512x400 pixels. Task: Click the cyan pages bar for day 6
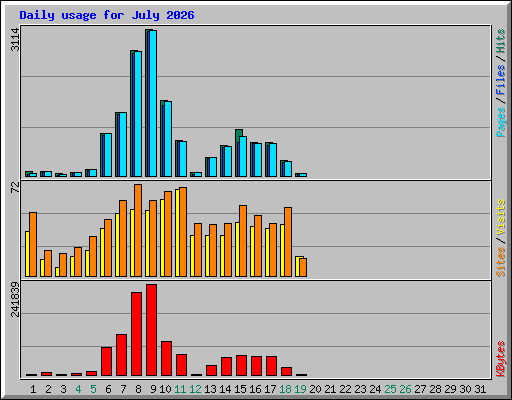pos(108,155)
